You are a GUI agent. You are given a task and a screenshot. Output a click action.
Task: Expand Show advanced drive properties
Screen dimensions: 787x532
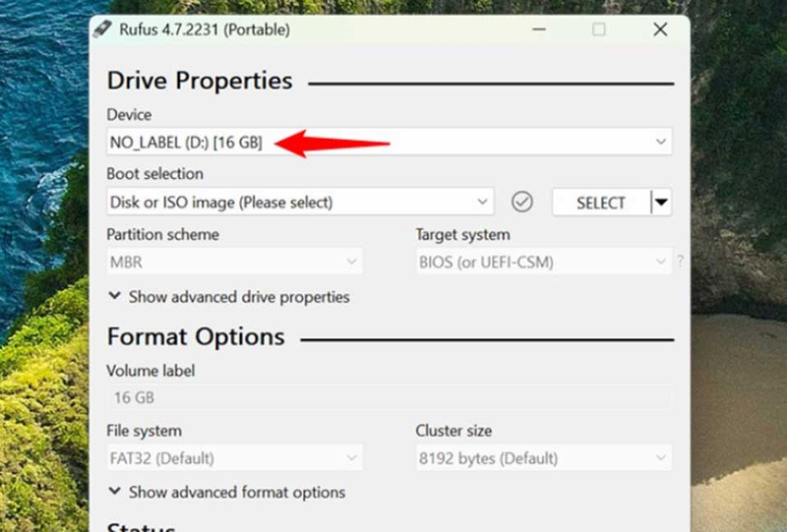[229, 297]
